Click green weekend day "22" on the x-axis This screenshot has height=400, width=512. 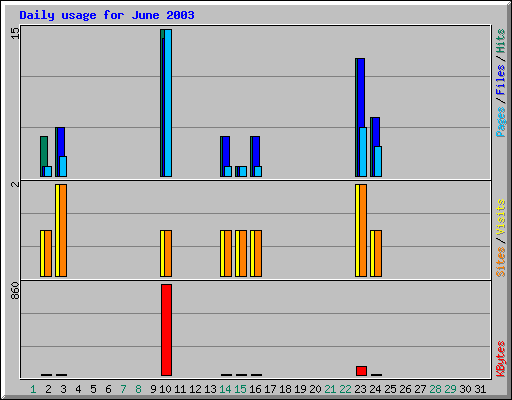pos(345,389)
